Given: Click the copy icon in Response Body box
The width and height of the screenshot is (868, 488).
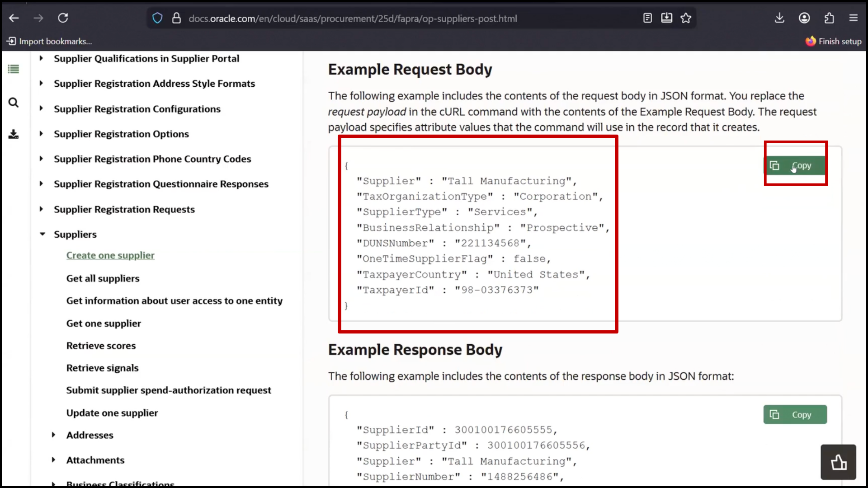Looking at the screenshot, I should [774, 415].
